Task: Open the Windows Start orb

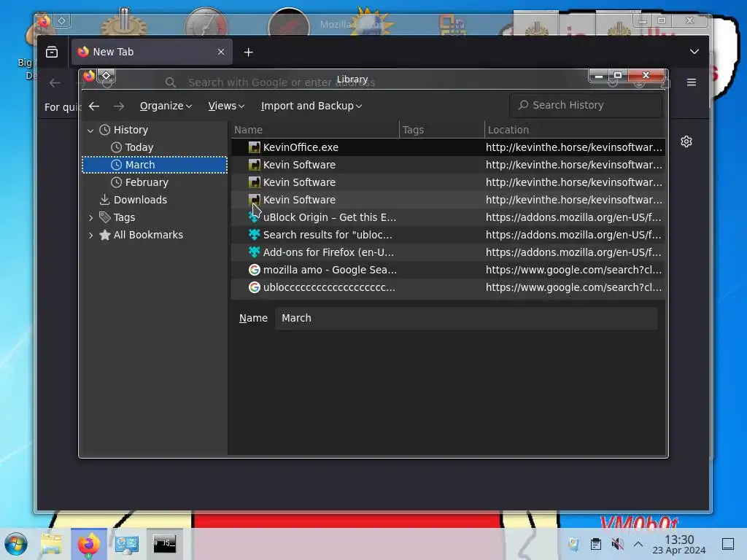Action: pyautogui.click(x=16, y=544)
